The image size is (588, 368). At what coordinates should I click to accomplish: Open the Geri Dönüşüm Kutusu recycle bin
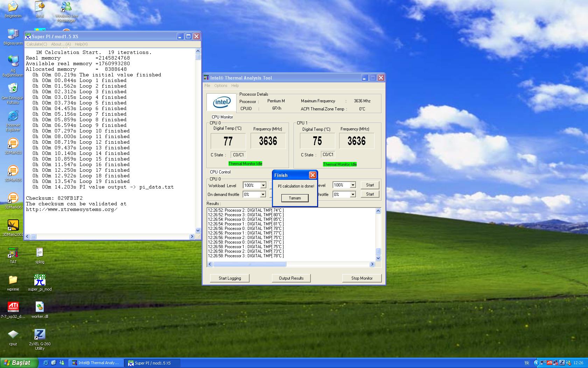click(13, 93)
